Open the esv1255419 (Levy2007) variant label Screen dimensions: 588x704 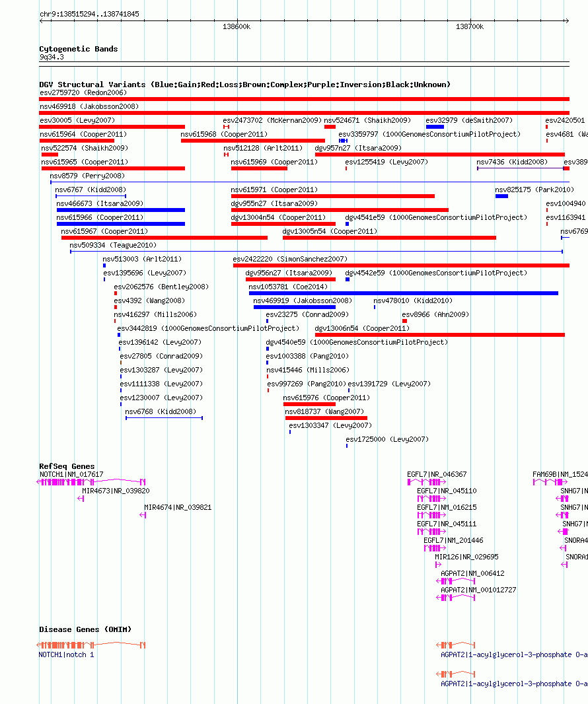click(386, 162)
